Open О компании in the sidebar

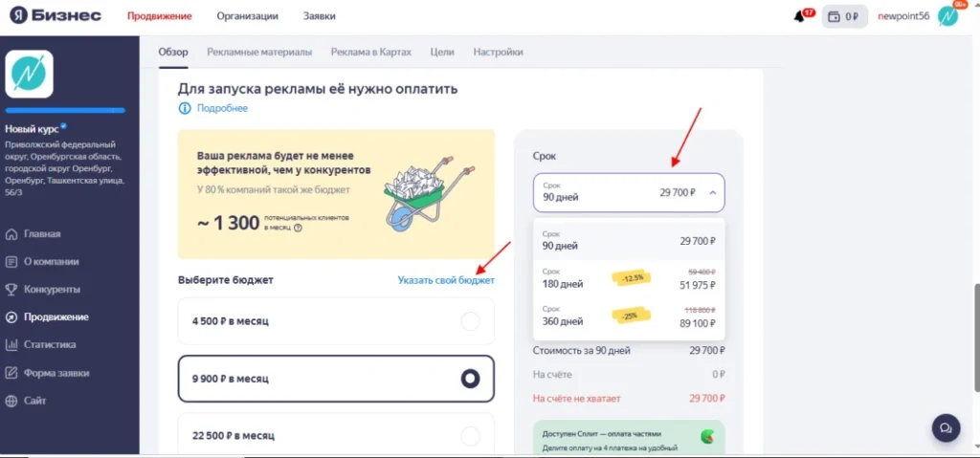point(52,262)
